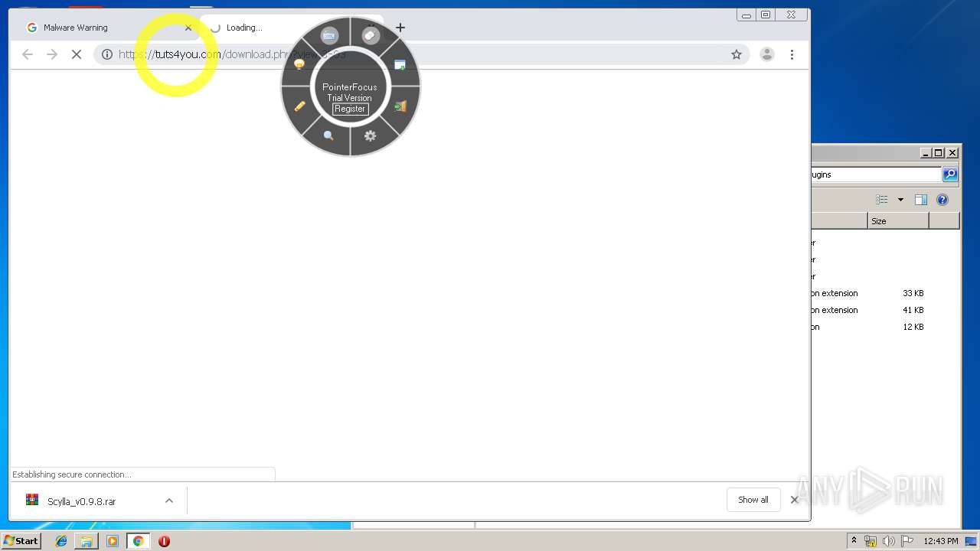
Task: Open the volume speaker tray icon
Action: [x=889, y=540]
